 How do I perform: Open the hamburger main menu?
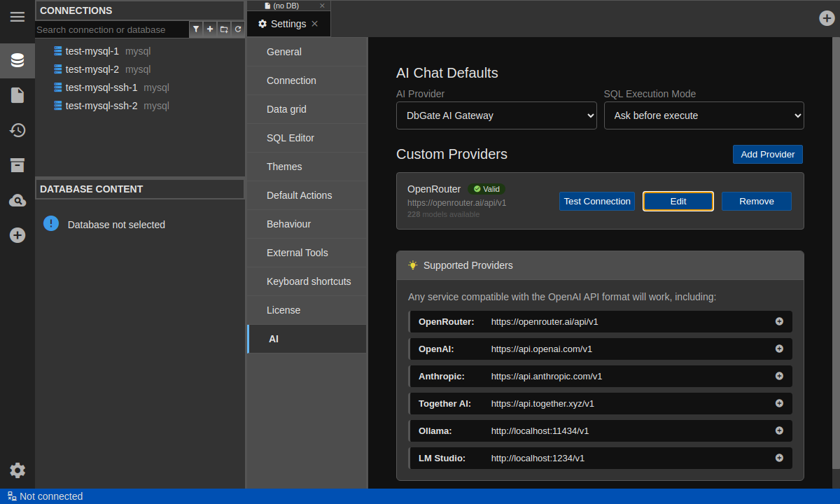[x=17, y=17]
